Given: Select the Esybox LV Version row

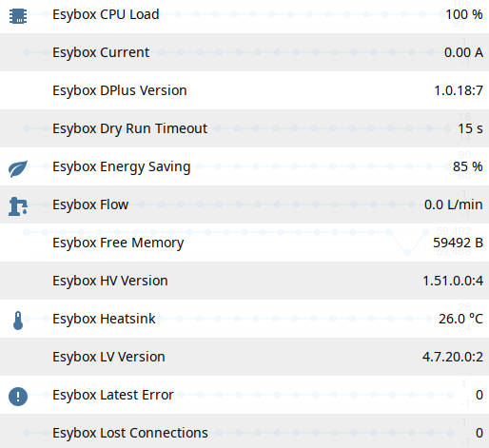Looking at the screenshot, I should (244, 357).
